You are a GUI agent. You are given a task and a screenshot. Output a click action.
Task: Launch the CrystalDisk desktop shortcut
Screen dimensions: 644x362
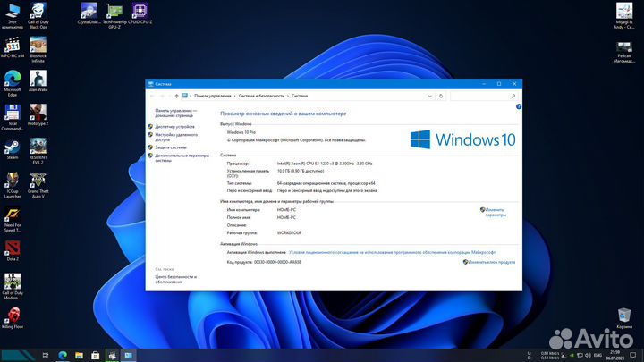(89, 13)
